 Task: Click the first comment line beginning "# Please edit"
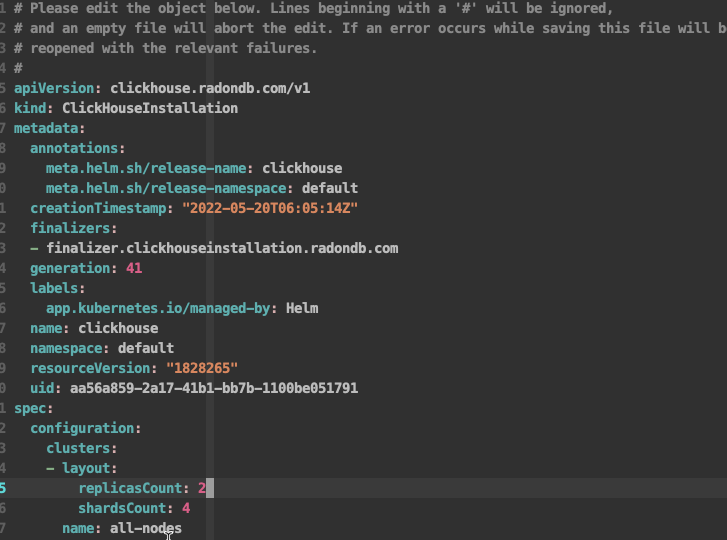(314, 8)
